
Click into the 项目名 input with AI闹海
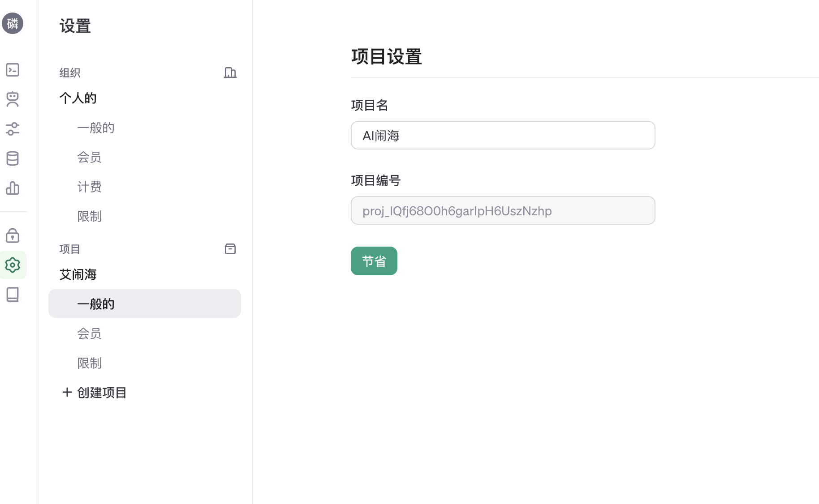[x=503, y=135]
